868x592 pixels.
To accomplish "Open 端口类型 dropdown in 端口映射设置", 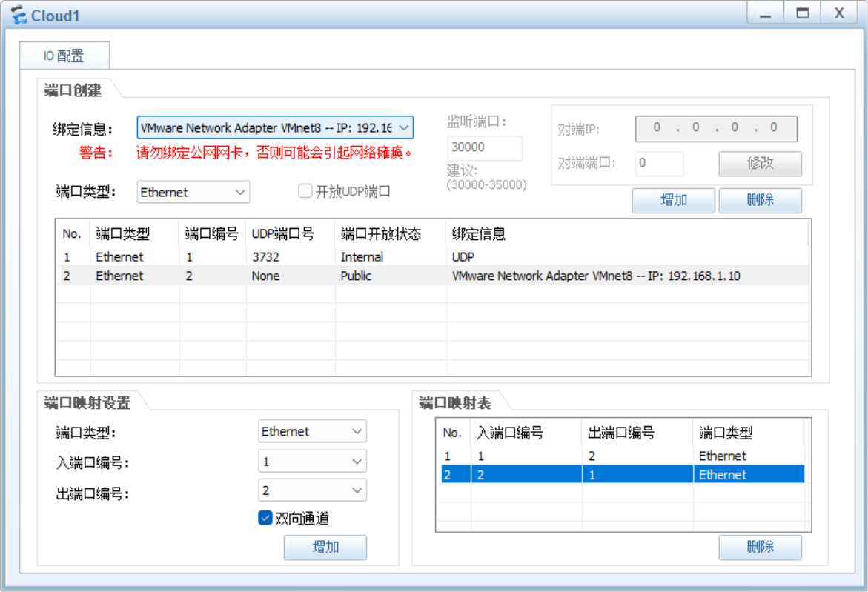I will click(312, 431).
